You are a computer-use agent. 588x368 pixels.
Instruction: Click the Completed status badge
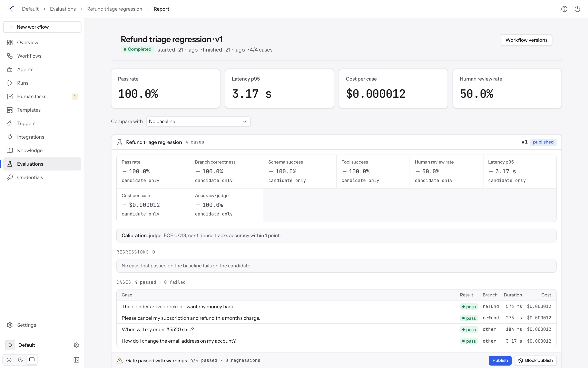tap(138, 49)
